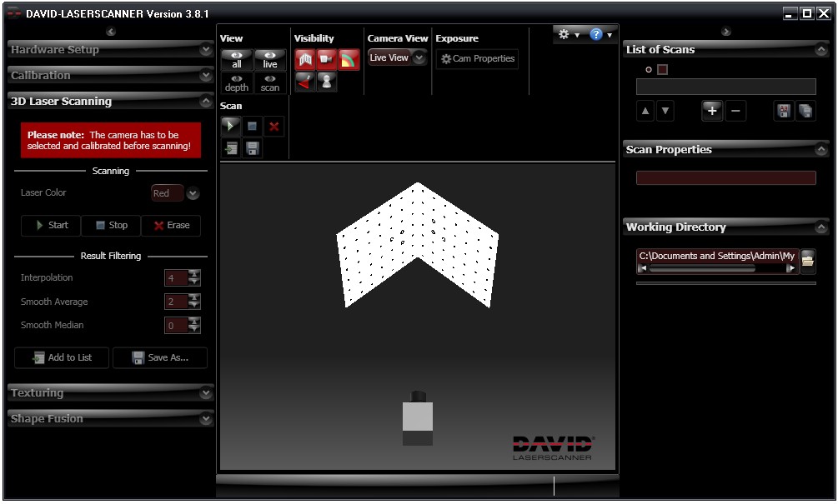Toggle the 'all' view eye button

[236, 59]
